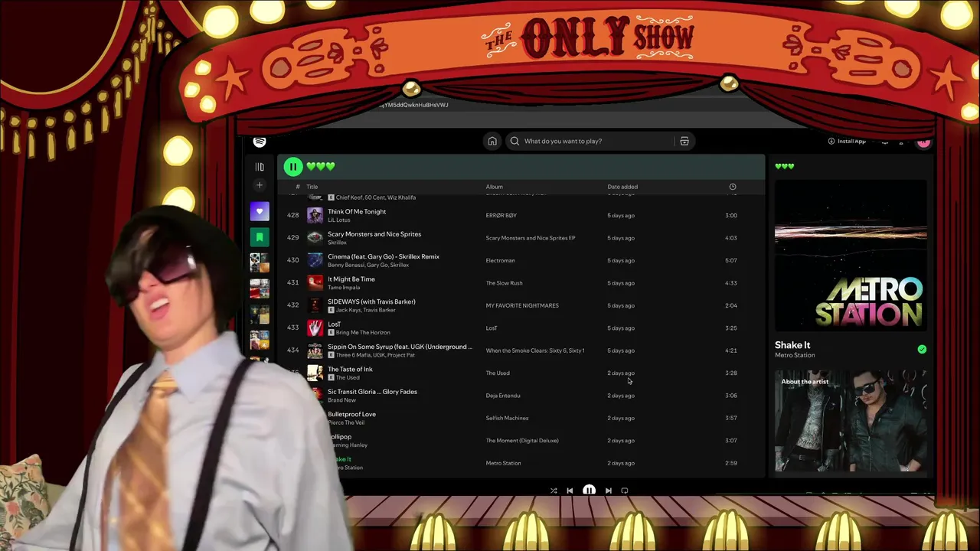The height and width of the screenshot is (551, 980).
Task: Open album The Slow Rush
Action: (504, 283)
